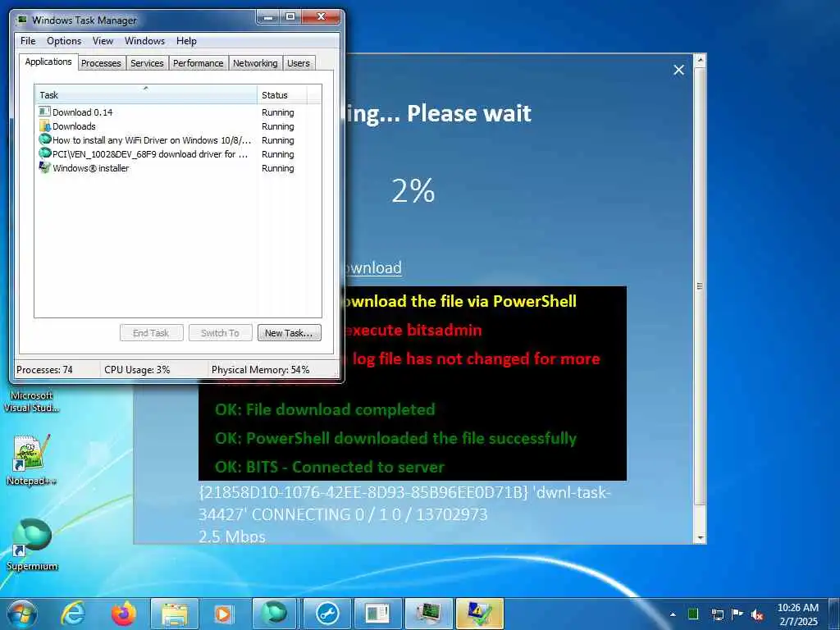
Task: Click OK: File download completed message
Action: coord(325,410)
